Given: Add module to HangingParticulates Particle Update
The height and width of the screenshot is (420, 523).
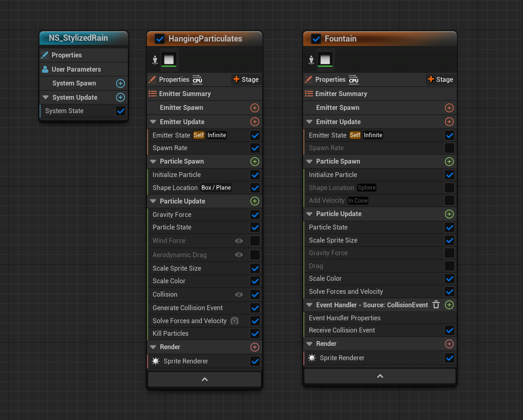Looking at the screenshot, I should [255, 201].
